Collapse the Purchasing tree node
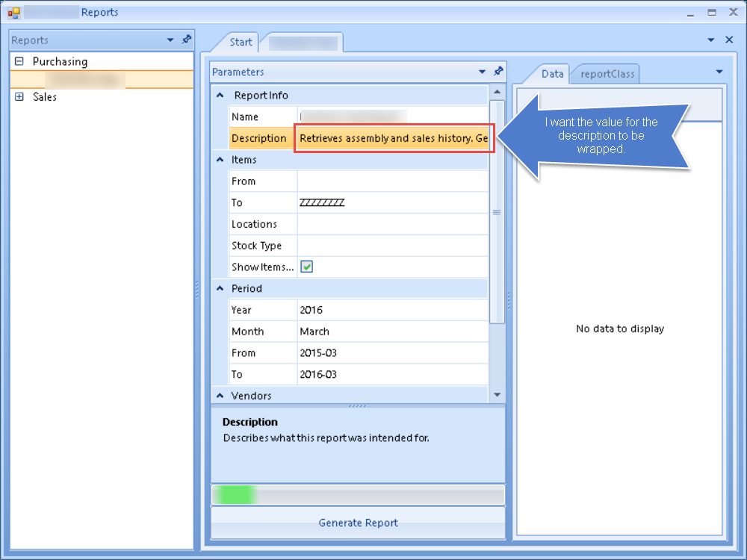747x560 pixels. [x=19, y=61]
